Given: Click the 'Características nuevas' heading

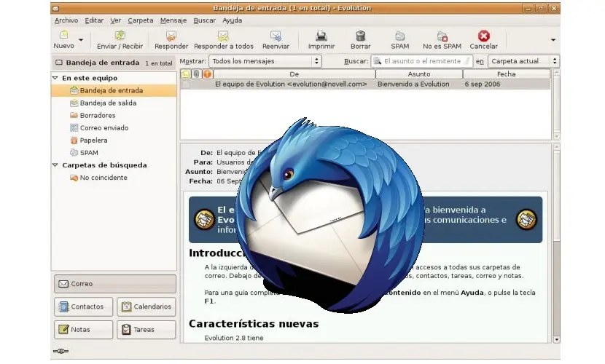Looking at the screenshot, I should 254,323.
